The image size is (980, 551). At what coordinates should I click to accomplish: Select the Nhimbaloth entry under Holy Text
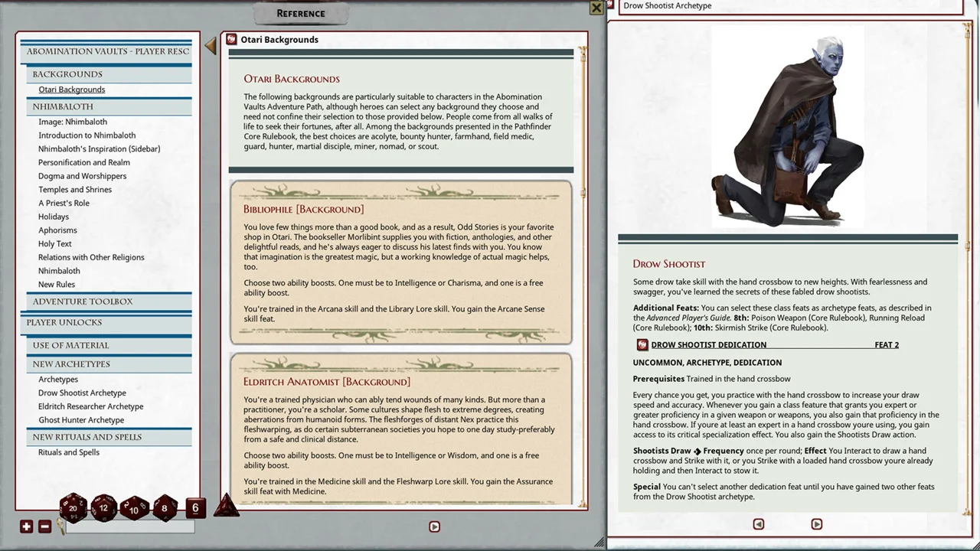(59, 271)
